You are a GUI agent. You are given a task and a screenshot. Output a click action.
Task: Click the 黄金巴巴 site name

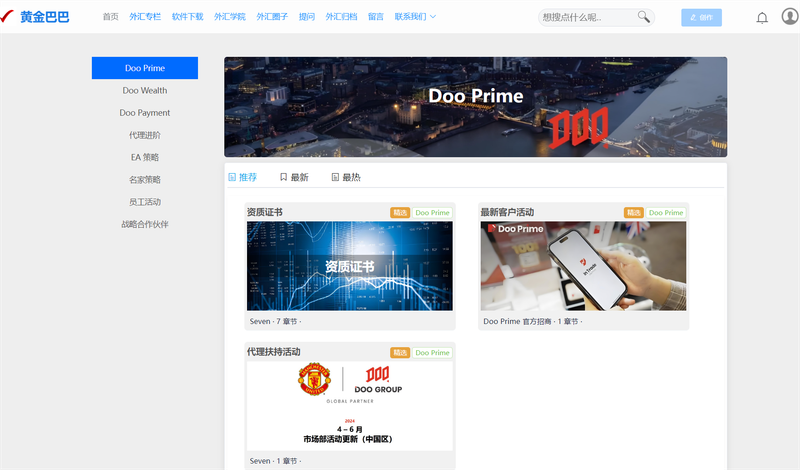tap(44, 17)
